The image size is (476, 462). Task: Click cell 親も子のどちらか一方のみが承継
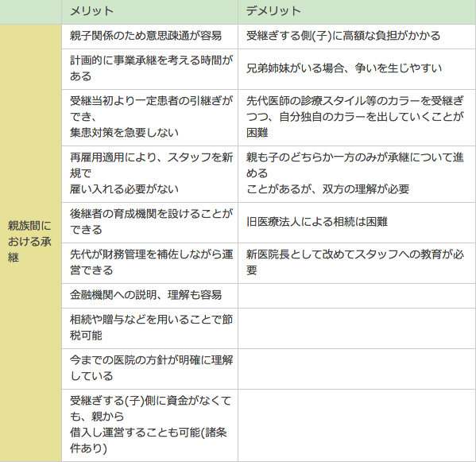coord(357,174)
